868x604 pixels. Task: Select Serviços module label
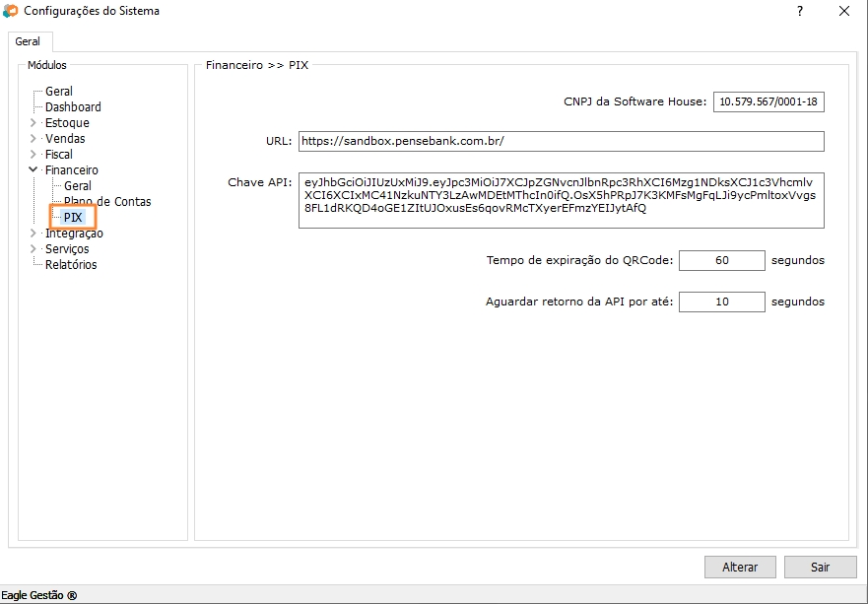[67, 249]
